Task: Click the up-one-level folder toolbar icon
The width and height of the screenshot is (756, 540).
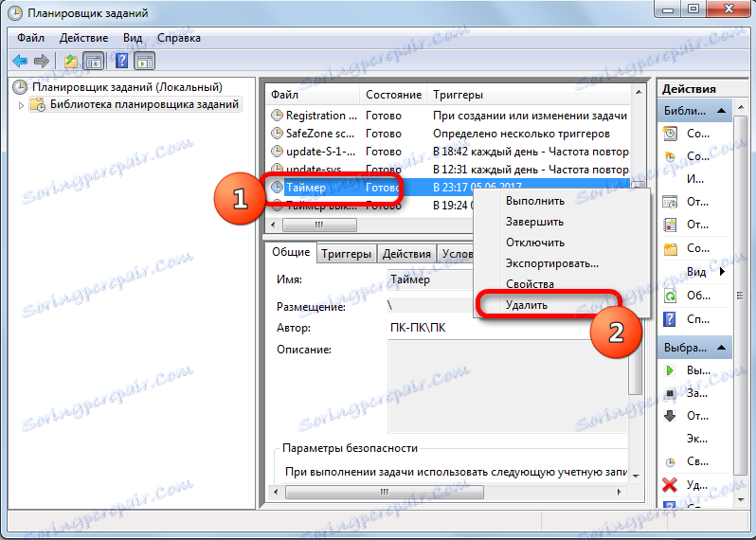Action: [x=71, y=62]
